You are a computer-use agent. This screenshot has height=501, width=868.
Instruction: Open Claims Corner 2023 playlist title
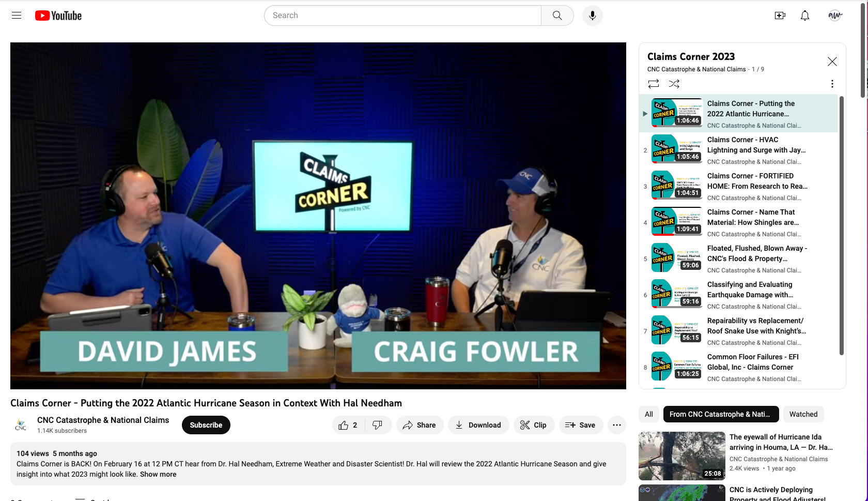pos(691,56)
